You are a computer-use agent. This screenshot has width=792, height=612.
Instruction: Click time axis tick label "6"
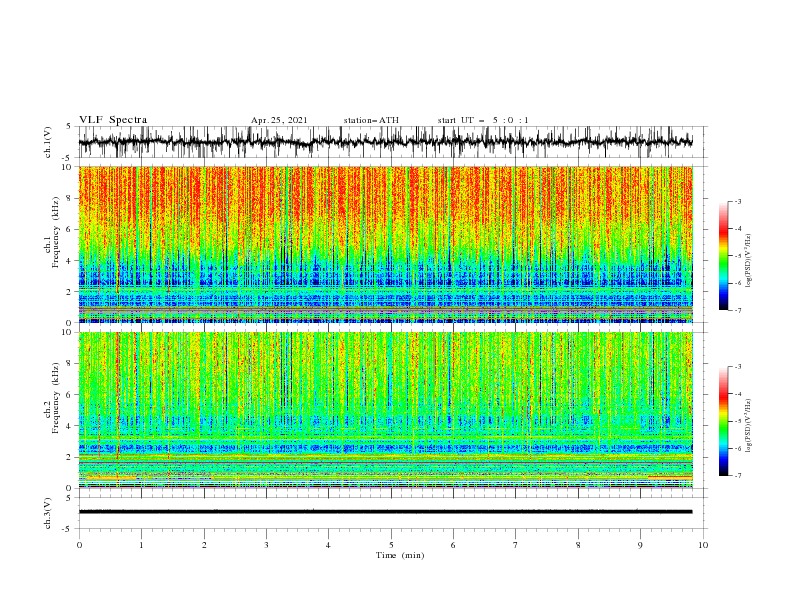pyautogui.click(x=453, y=545)
